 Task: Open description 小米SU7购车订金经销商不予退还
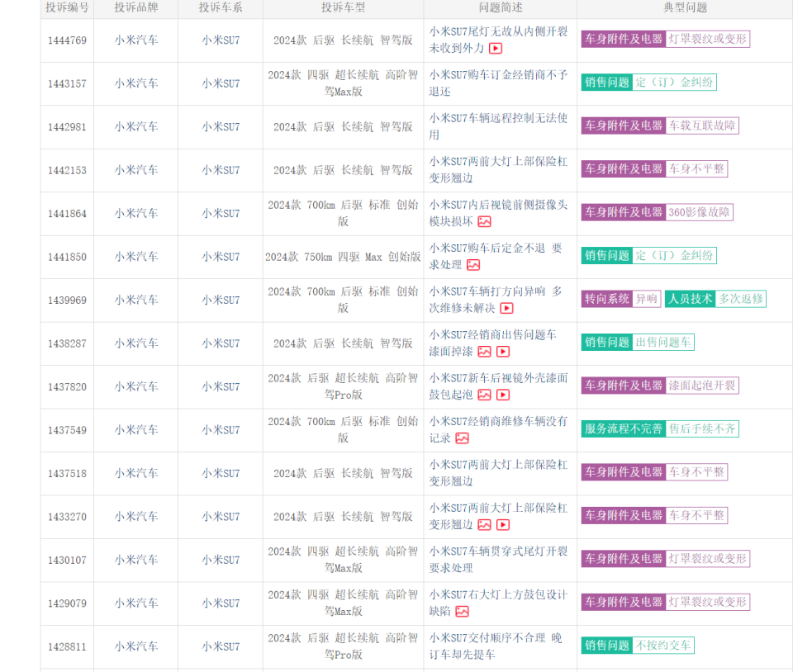[498, 83]
